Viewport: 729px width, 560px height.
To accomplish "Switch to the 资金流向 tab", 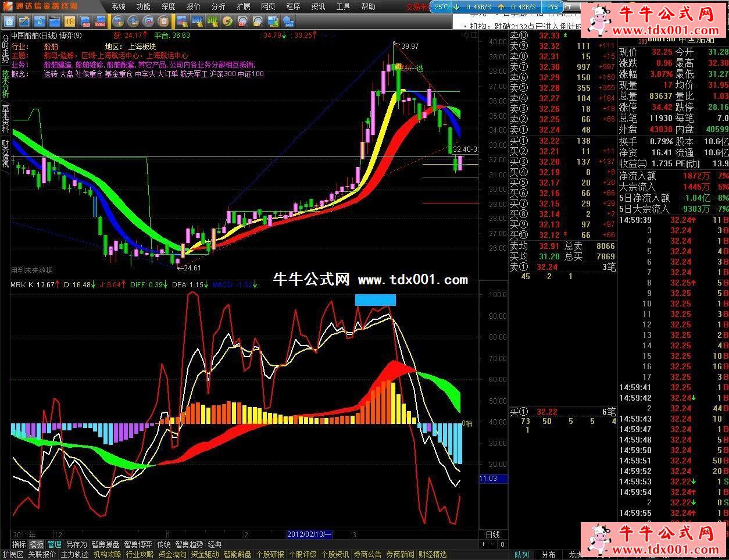I will (173, 554).
